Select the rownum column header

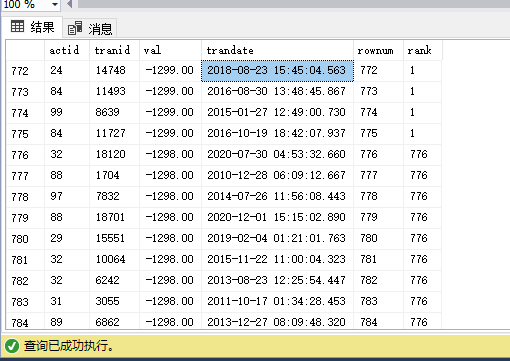click(x=378, y=50)
